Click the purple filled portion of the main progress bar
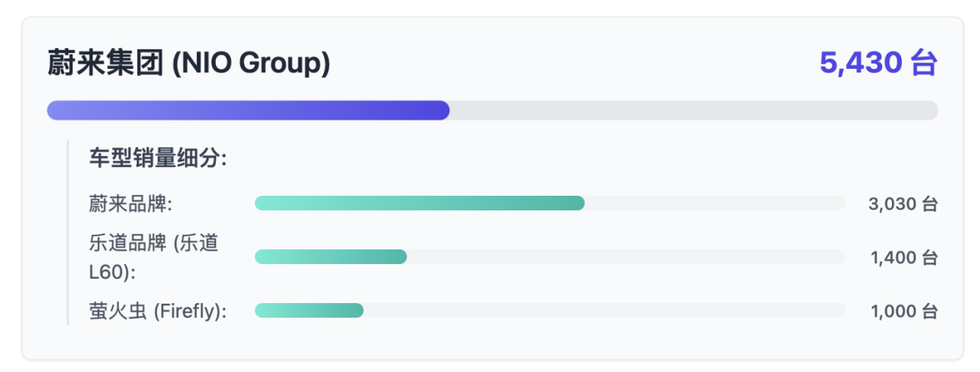Viewport: 980px width, 372px height. click(248, 110)
